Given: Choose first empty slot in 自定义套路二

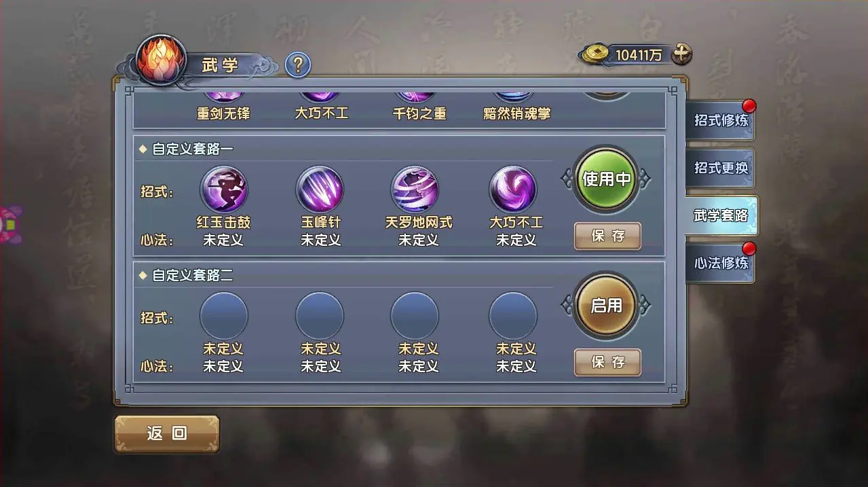Looking at the screenshot, I should click(x=224, y=316).
